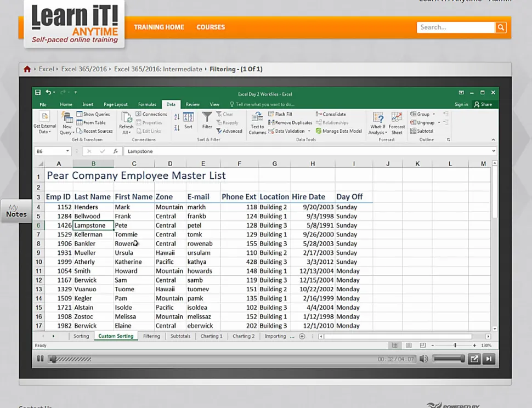Screen dimensions: 532x408
Task: Open the Group dropdown arrow
Action: tap(434, 114)
